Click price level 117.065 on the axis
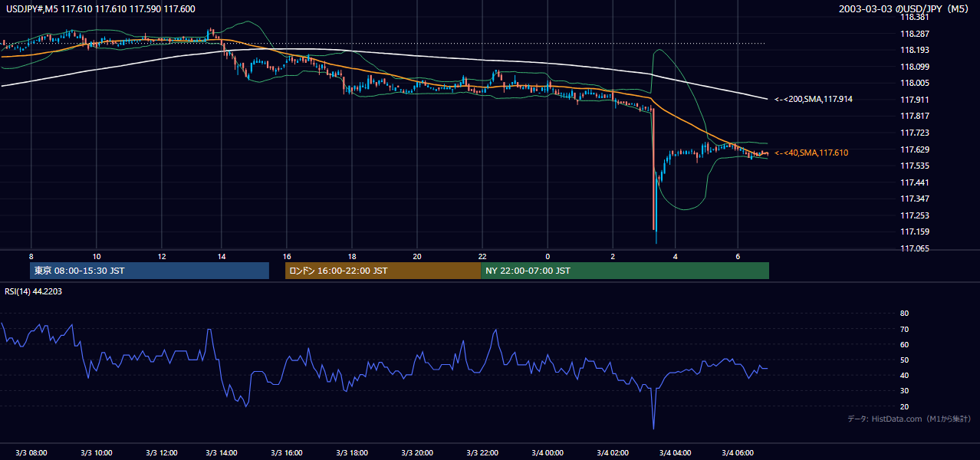 pyautogui.click(x=914, y=248)
